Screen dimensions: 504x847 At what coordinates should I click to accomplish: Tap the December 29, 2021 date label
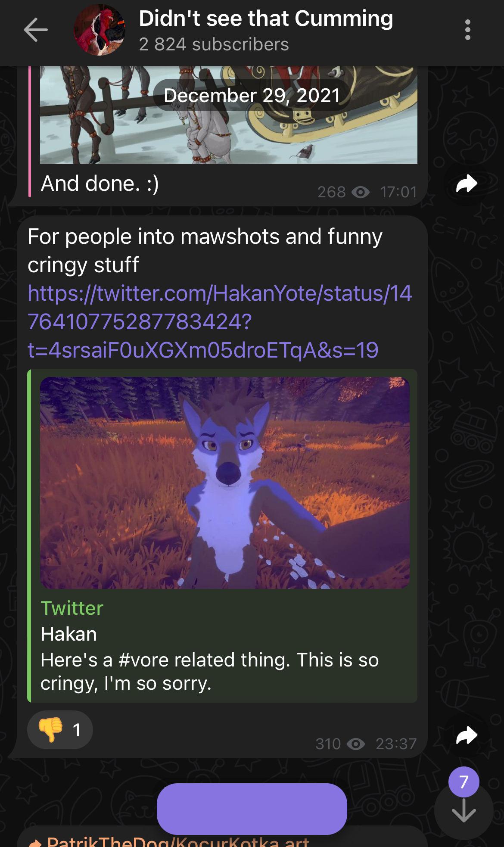pyautogui.click(x=252, y=95)
